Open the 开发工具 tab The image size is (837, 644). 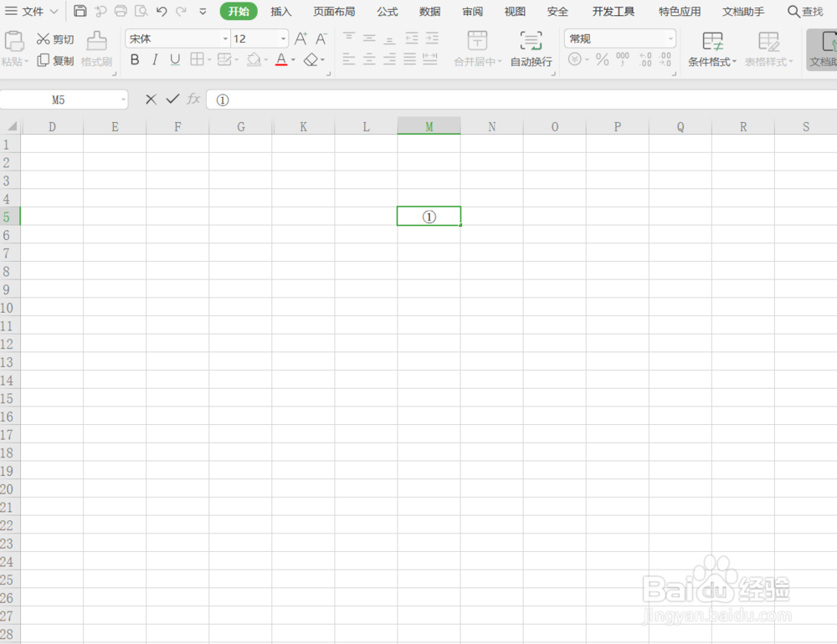[614, 11]
